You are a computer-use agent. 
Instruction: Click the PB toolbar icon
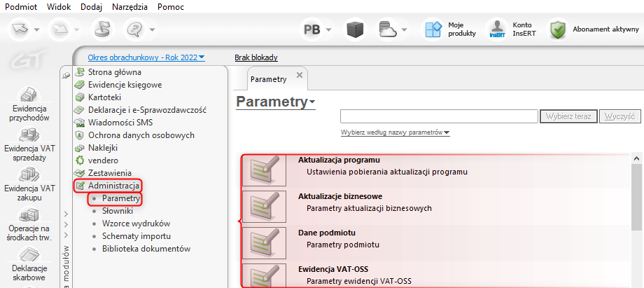pos(314,29)
